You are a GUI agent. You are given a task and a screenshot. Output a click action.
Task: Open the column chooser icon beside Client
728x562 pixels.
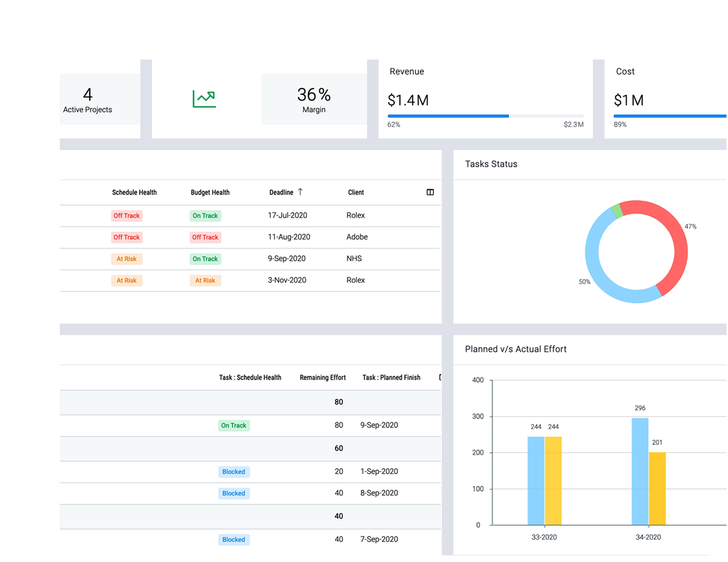tap(430, 192)
